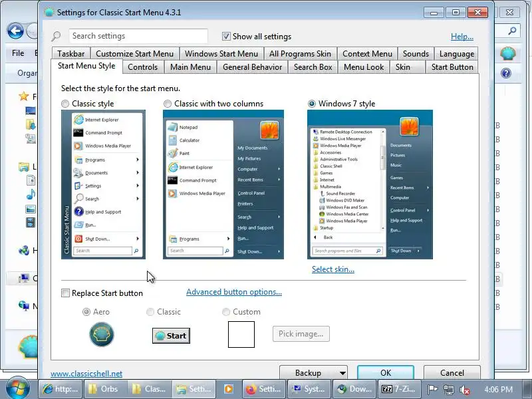The image size is (532, 399).
Task: Open the Customize Start Menu tab
Action: tap(134, 54)
